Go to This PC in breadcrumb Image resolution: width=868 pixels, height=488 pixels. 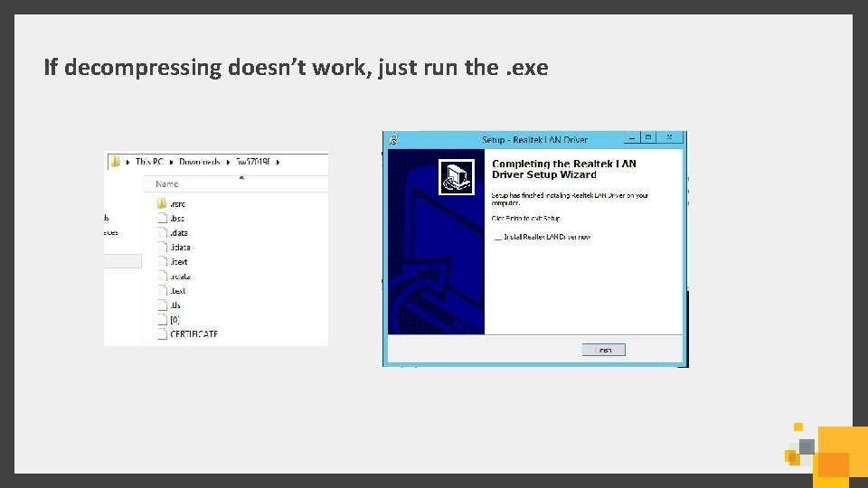point(149,162)
